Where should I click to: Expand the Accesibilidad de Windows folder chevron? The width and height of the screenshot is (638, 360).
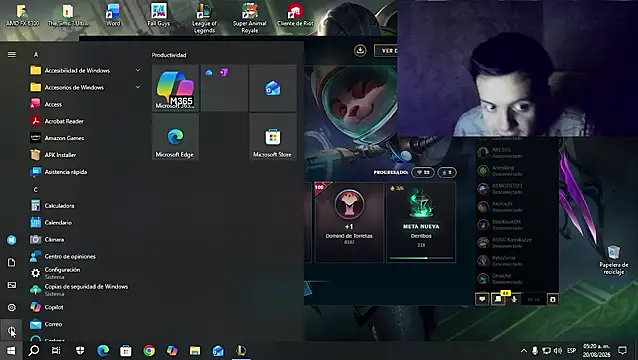pyautogui.click(x=138, y=70)
